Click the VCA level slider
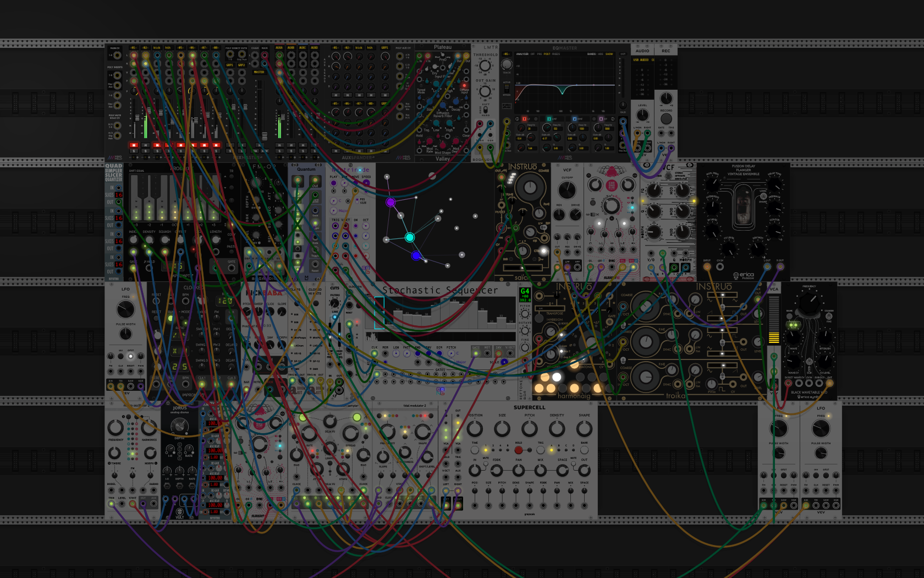The width and height of the screenshot is (924, 578). 774,319
